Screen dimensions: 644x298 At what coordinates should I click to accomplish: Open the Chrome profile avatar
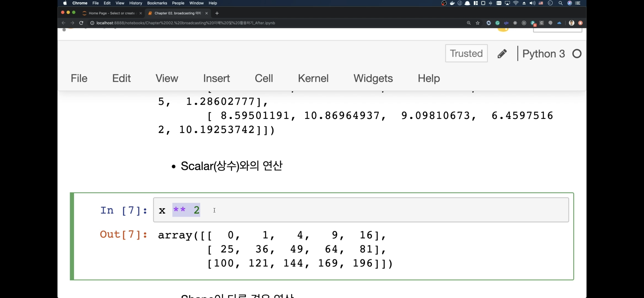tap(572, 23)
